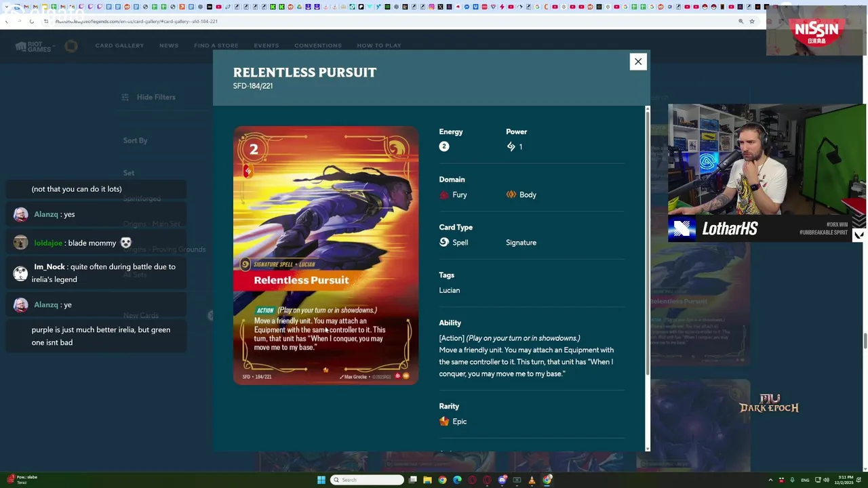Screen dimensions: 868x488
Task: Choose the Spiritforged set option
Action: tap(142, 199)
